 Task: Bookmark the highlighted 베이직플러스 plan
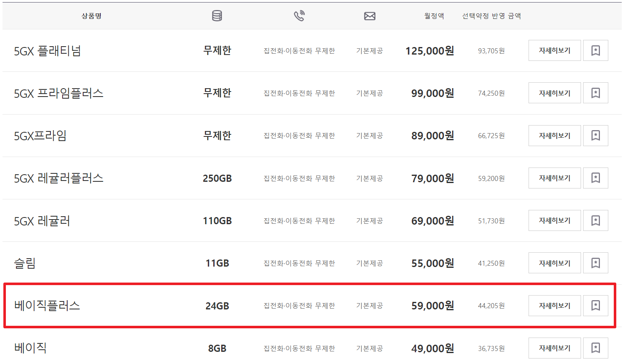point(596,306)
